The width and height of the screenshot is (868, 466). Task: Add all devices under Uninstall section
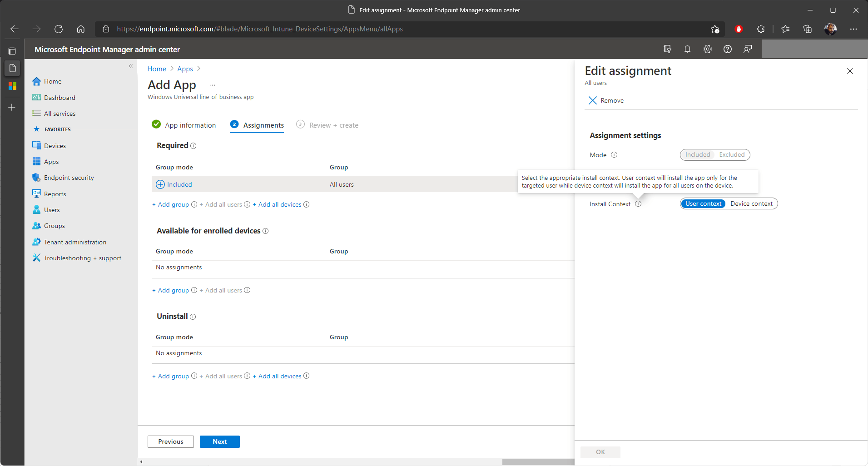tap(277, 376)
